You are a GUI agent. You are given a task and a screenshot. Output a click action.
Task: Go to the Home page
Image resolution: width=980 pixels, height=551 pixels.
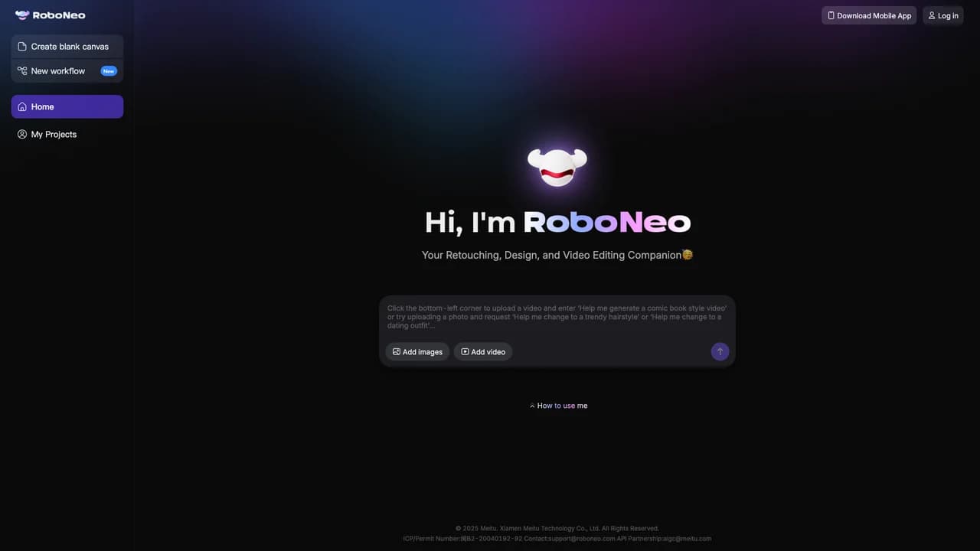tap(67, 106)
